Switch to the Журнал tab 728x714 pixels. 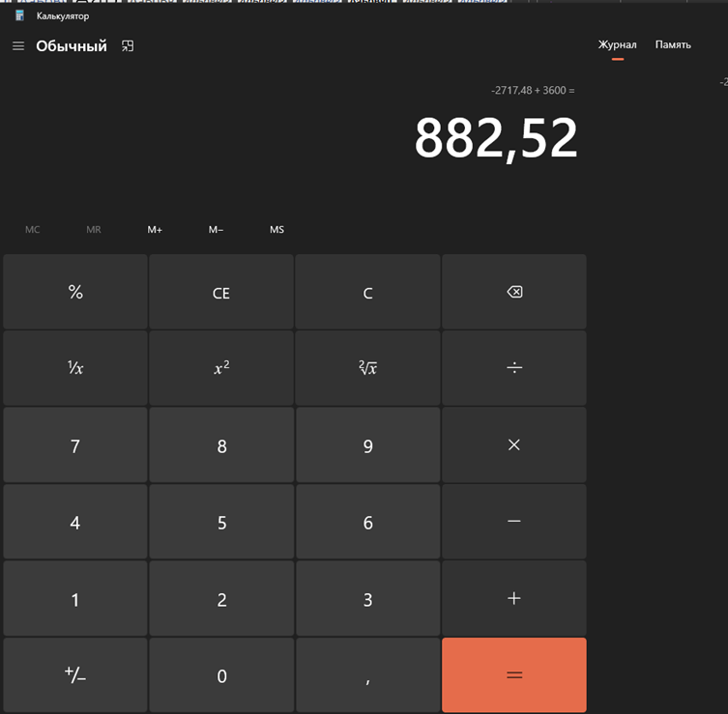click(x=617, y=44)
